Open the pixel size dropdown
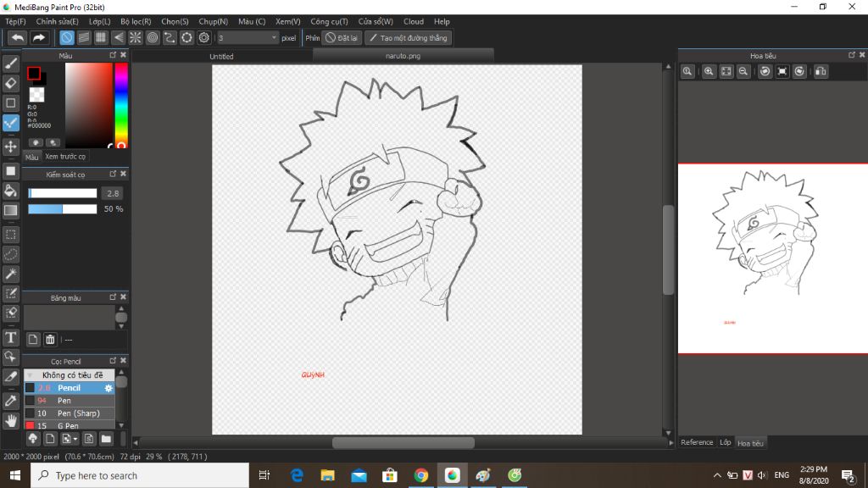The height and width of the screenshot is (488, 868). pos(274,37)
